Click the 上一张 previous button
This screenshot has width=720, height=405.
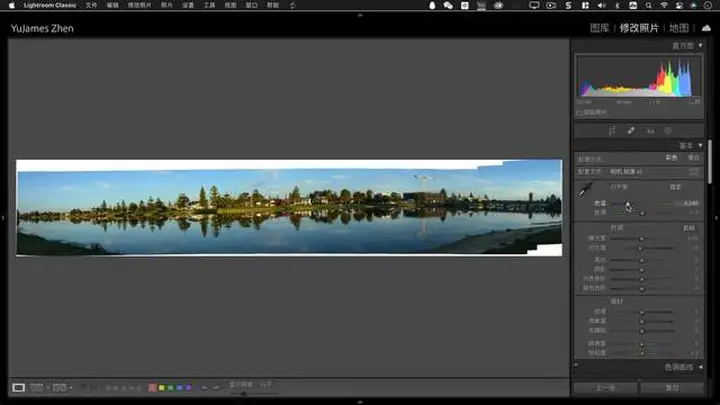click(605, 387)
